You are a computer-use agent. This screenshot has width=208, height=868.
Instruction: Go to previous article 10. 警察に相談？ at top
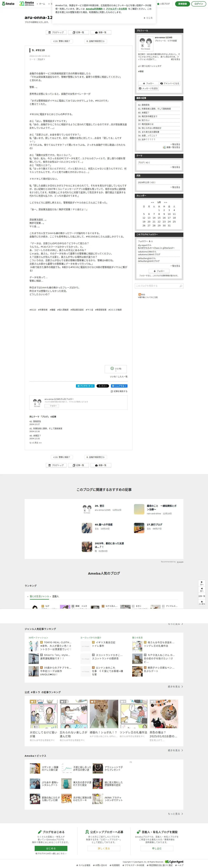62,41
